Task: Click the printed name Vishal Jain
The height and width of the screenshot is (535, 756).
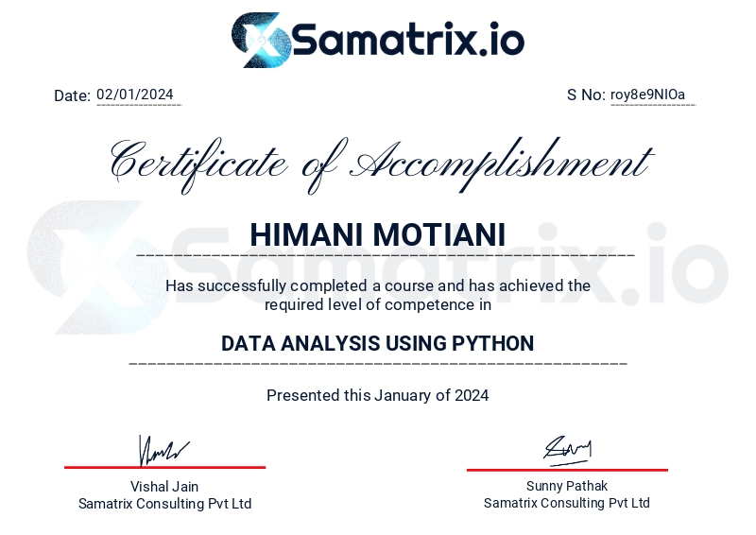Action: pos(164,487)
